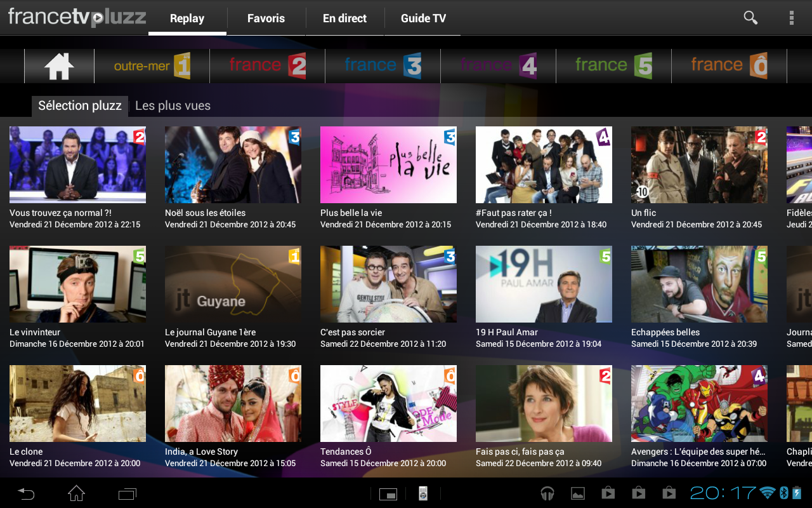Tap the Android back arrow

click(25, 493)
